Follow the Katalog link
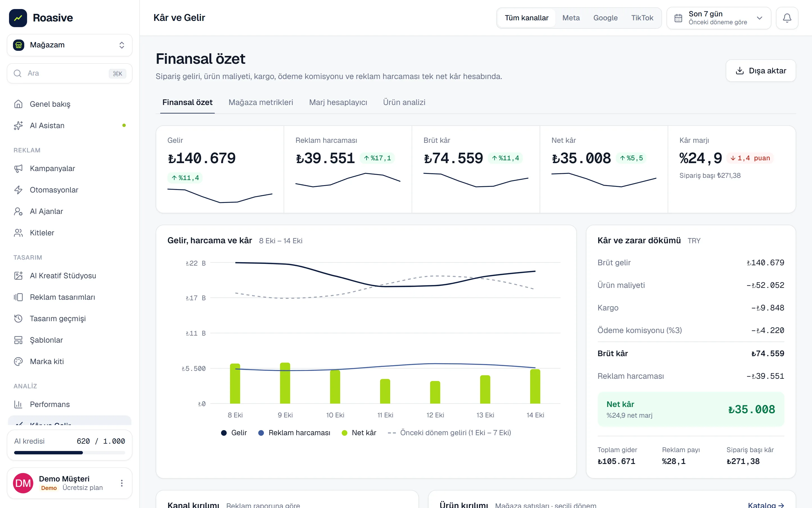 click(x=766, y=505)
